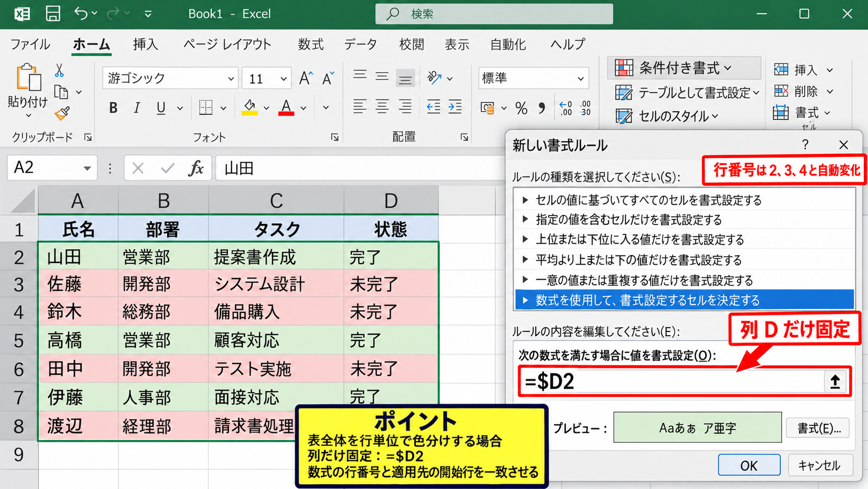The width and height of the screenshot is (868, 489).
Task: Toggle Bold formatting
Action: (113, 108)
